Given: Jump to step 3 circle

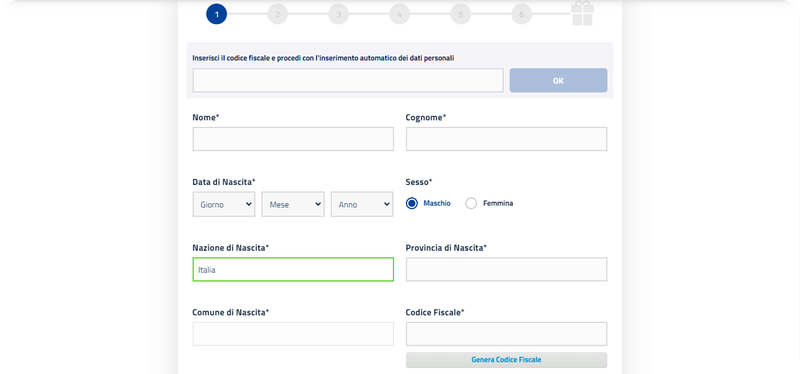Looking at the screenshot, I should [x=338, y=14].
